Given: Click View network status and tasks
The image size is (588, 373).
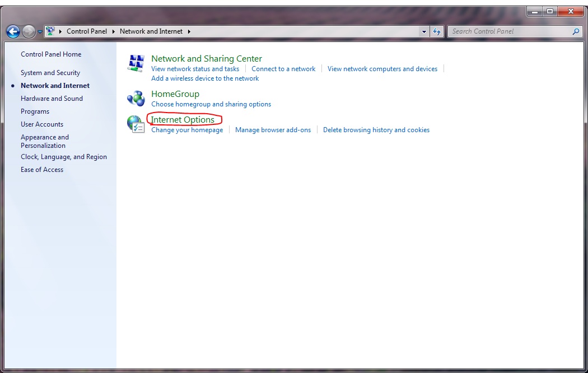Looking at the screenshot, I should click(195, 69).
